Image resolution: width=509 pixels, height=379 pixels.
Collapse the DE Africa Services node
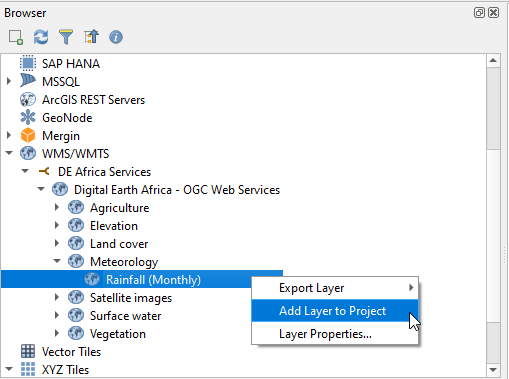(25, 171)
